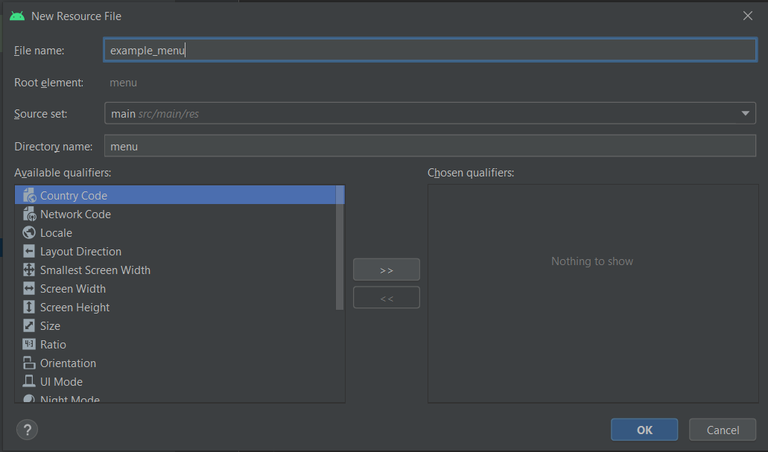Click the UI Mode icon
Image resolution: width=768 pixels, height=452 pixels.
29,381
